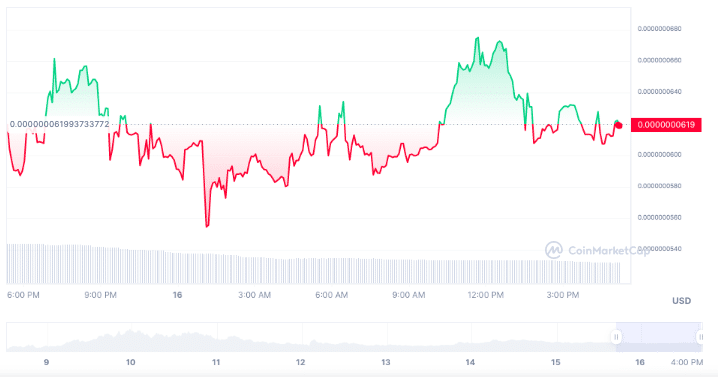Grab the right range slider handle
Image resolution: width=718 pixels, height=377 pixels.
[701, 337]
